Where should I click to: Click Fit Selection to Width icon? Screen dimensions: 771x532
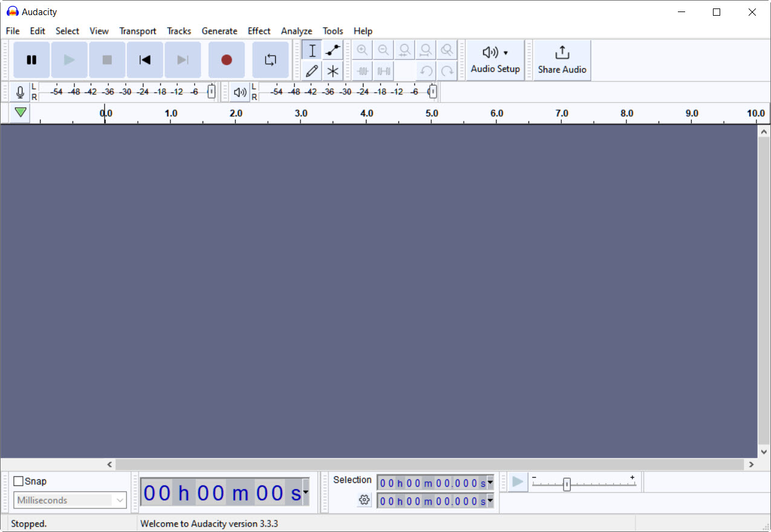405,50
